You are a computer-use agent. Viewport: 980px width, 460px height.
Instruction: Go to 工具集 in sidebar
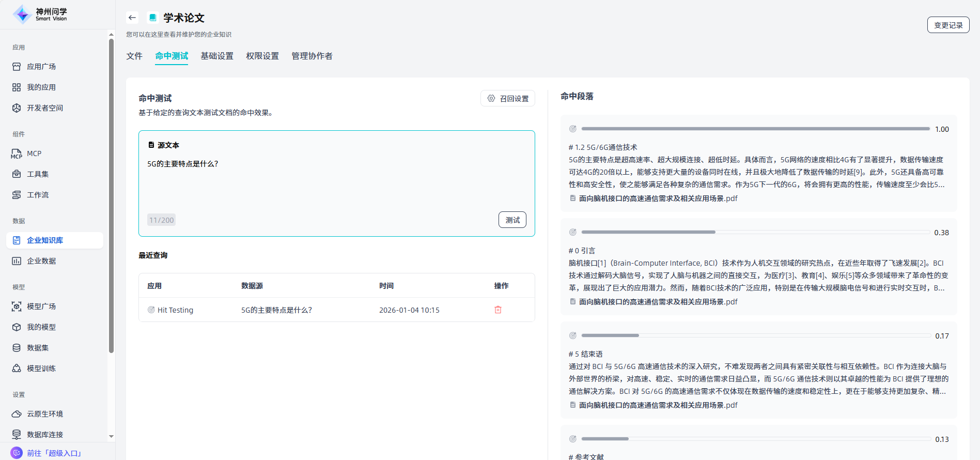[38, 174]
